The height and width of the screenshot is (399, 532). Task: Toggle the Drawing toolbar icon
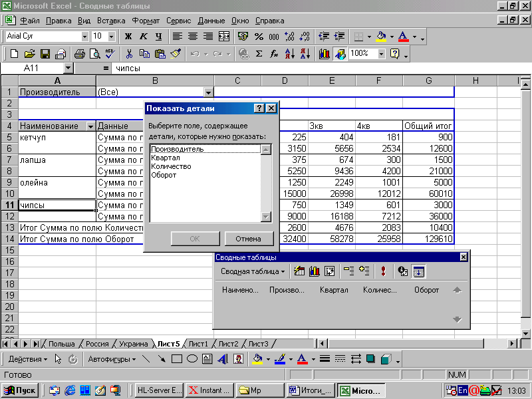(x=340, y=54)
